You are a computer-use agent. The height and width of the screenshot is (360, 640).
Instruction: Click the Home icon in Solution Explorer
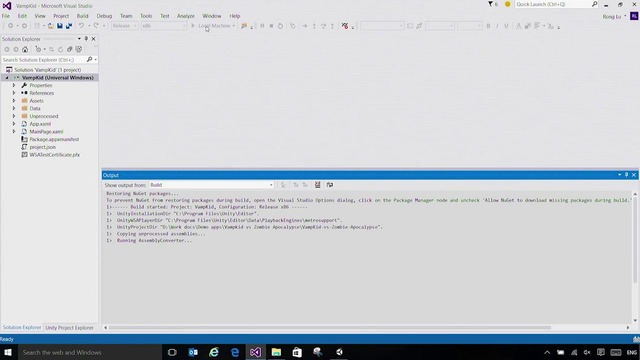(25, 49)
